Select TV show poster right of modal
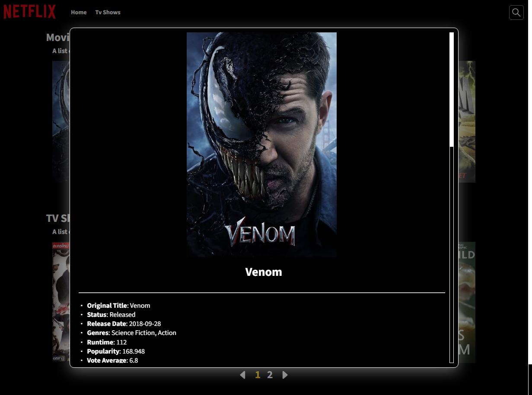 (467, 302)
